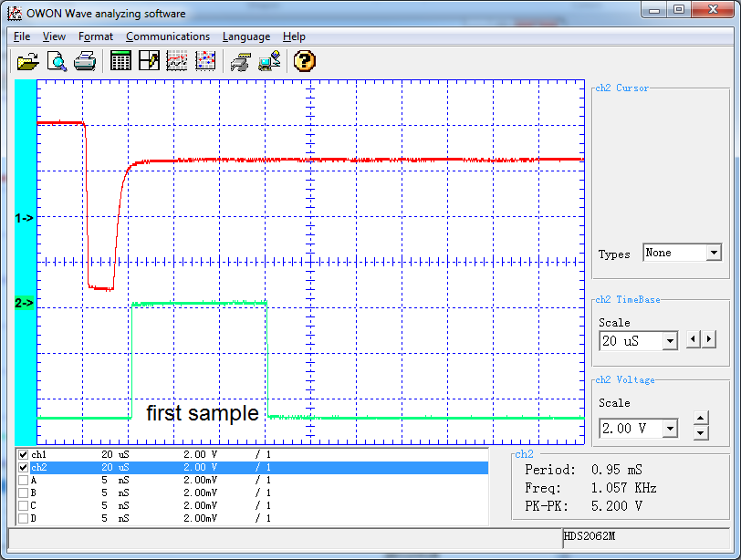The image size is (741, 560).
Task: Click the print preview magnifier icon
Action: click(x=57, y=61)
